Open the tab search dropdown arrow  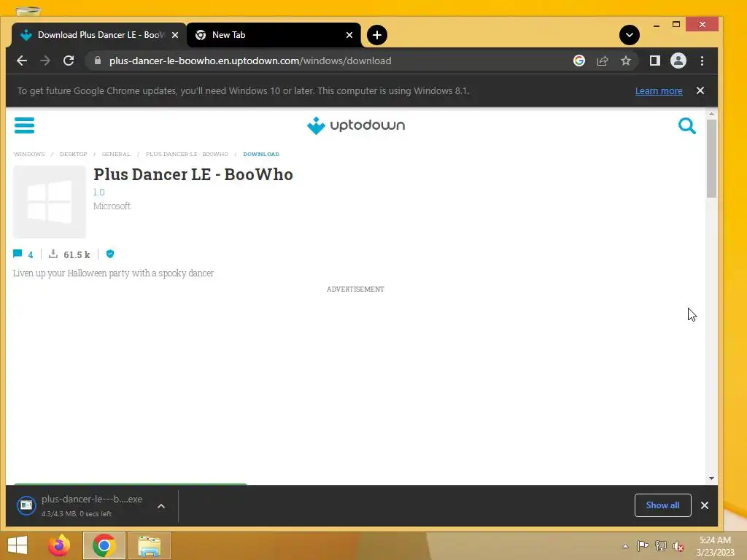point(630,35)
